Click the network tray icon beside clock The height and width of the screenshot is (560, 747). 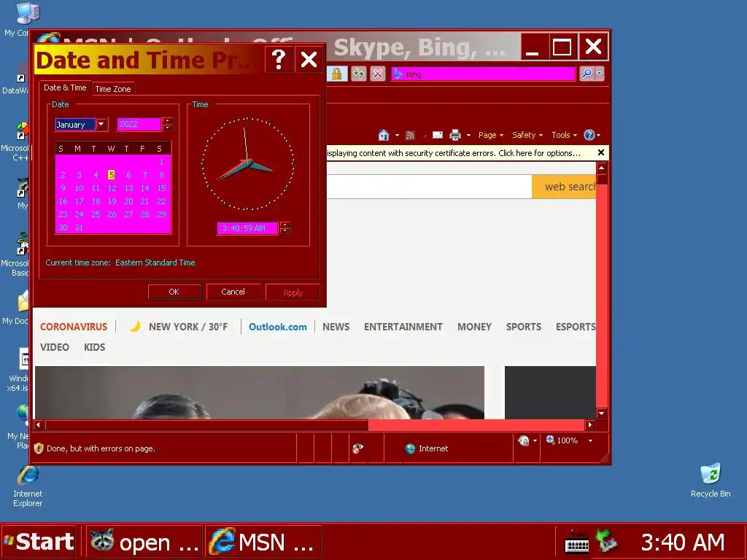tap(607, 542)
